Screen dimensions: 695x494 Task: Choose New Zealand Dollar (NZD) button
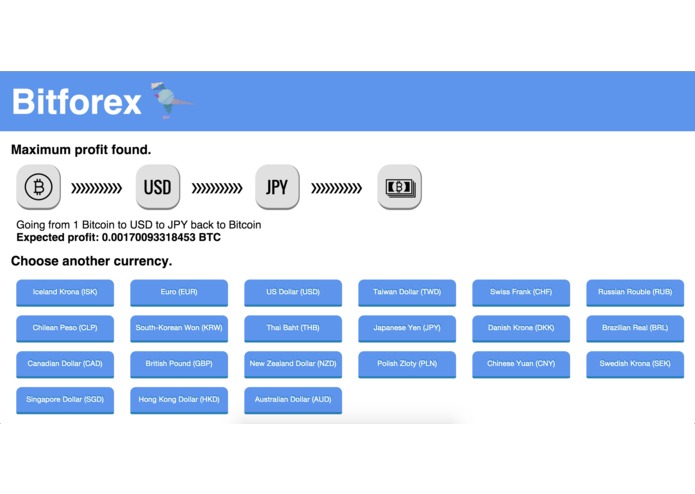point(293,364)
